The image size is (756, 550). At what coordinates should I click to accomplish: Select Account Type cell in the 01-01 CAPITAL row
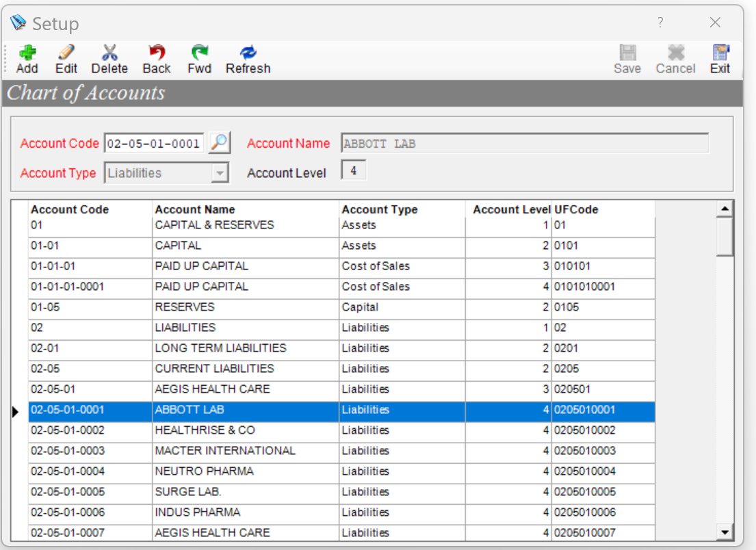tap(402, 246)
